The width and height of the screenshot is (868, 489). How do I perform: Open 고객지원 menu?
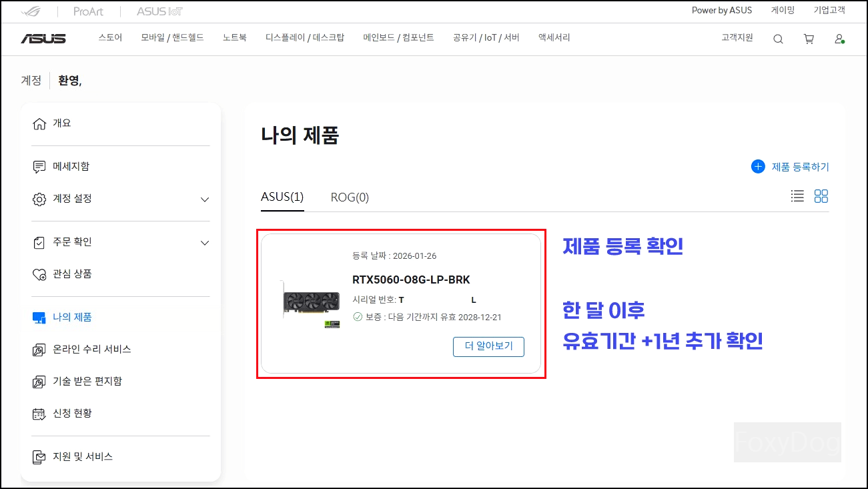(x=737, y=38)
